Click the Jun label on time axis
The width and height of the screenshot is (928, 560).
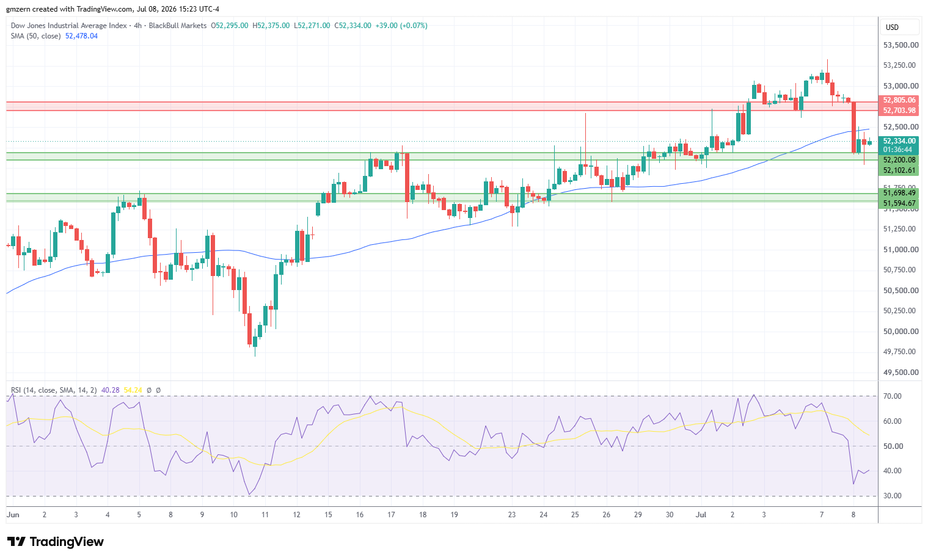(13, 515)
